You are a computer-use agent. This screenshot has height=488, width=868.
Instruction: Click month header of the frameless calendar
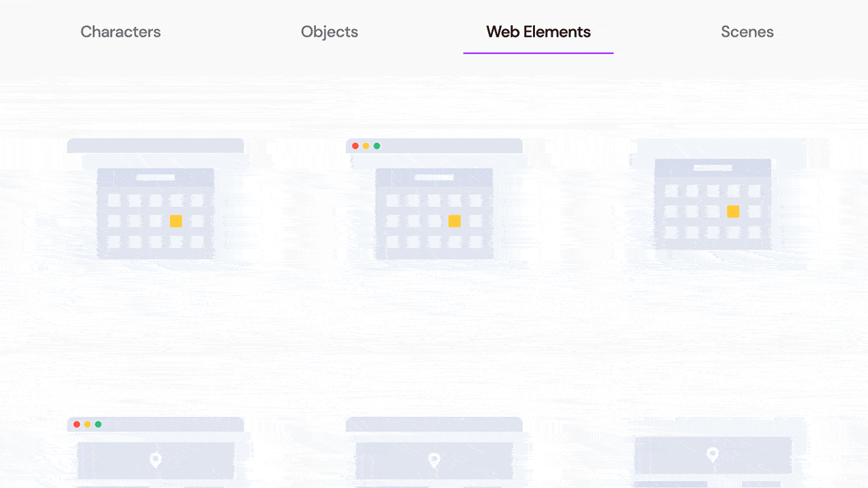click(x=713, y=167)
